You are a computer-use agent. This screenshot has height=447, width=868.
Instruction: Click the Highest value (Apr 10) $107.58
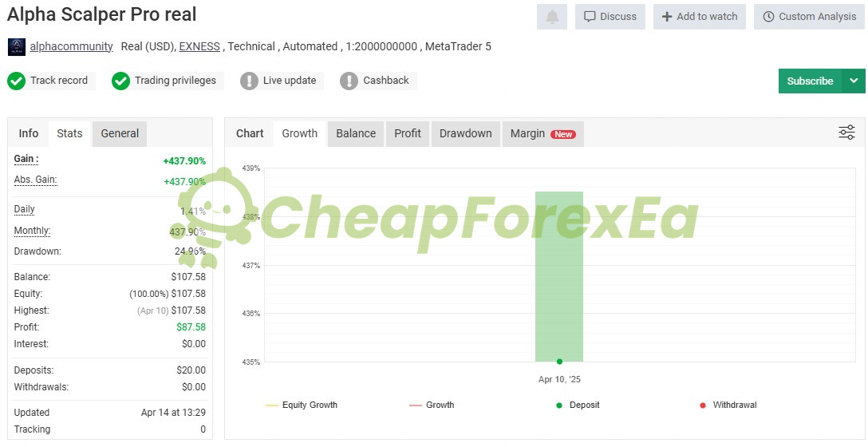coord(172,311)
